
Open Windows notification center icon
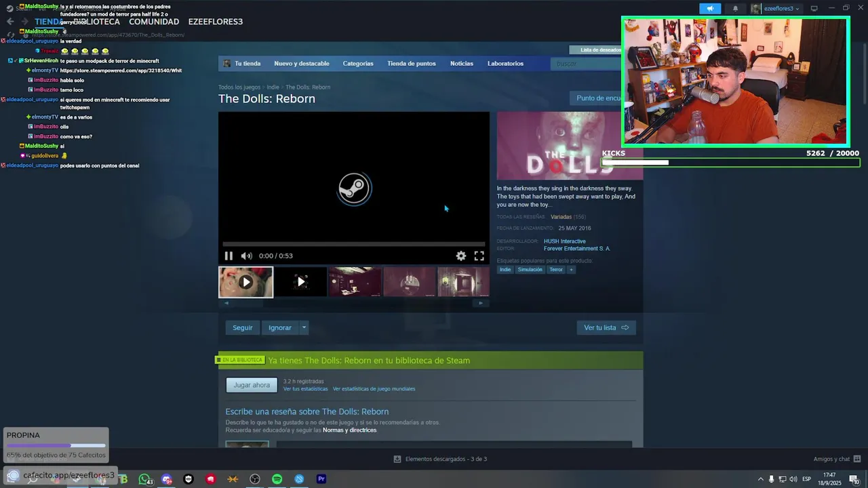(854, 479)
